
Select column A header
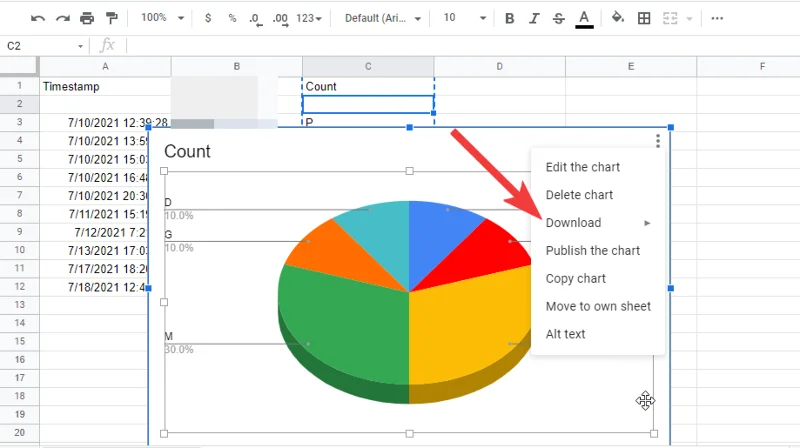pos(105,66)
